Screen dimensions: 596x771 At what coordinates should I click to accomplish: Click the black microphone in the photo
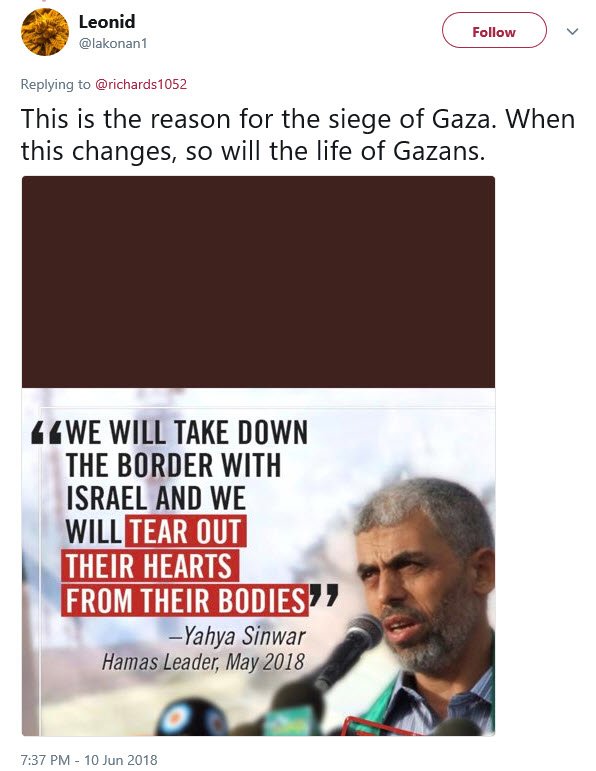click(348, 651)
